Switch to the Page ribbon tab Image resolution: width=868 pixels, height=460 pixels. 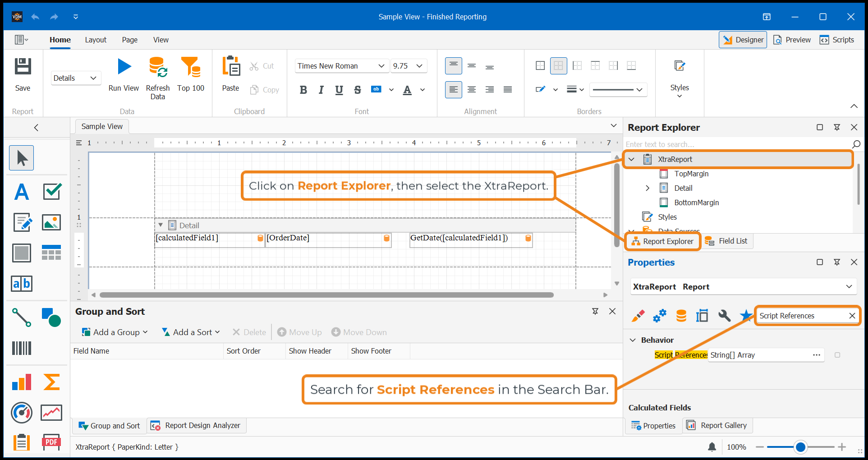(130, 40)
